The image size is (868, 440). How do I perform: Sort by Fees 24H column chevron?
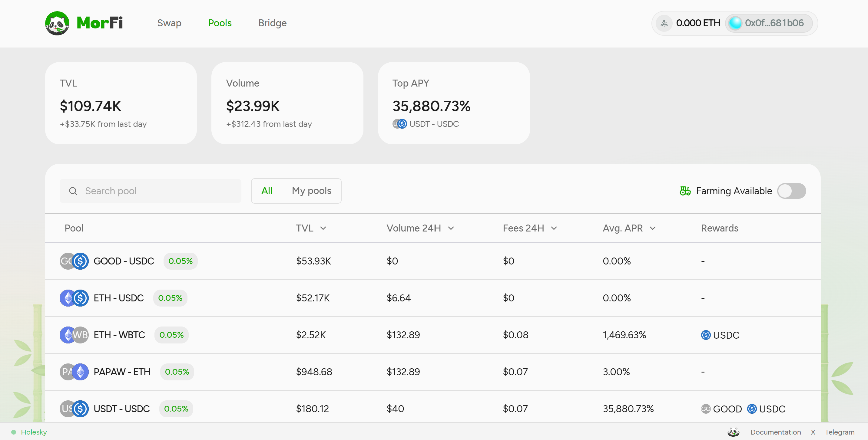554,228
